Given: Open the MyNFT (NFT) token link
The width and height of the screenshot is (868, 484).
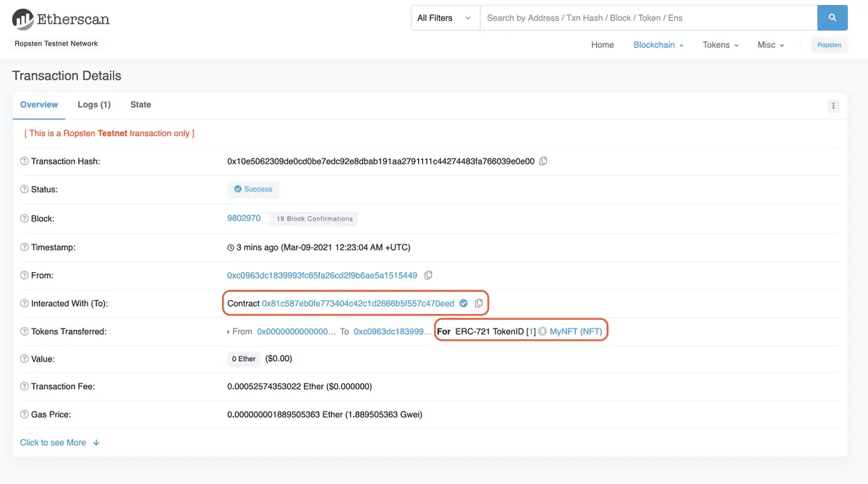Looking at the screenshot, I should [x=576, y=331].
